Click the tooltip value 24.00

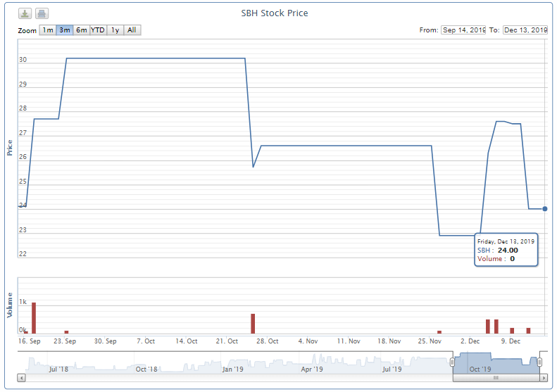(508, 251)
